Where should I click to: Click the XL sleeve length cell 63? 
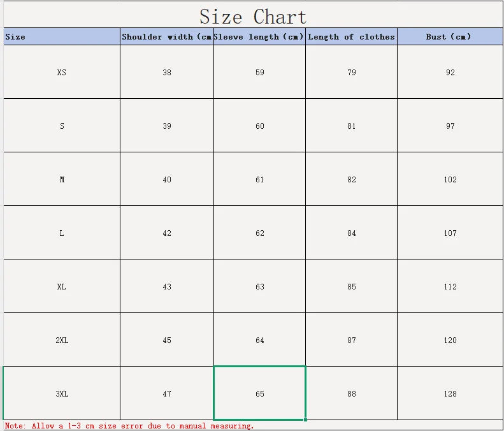pos(260,287)
